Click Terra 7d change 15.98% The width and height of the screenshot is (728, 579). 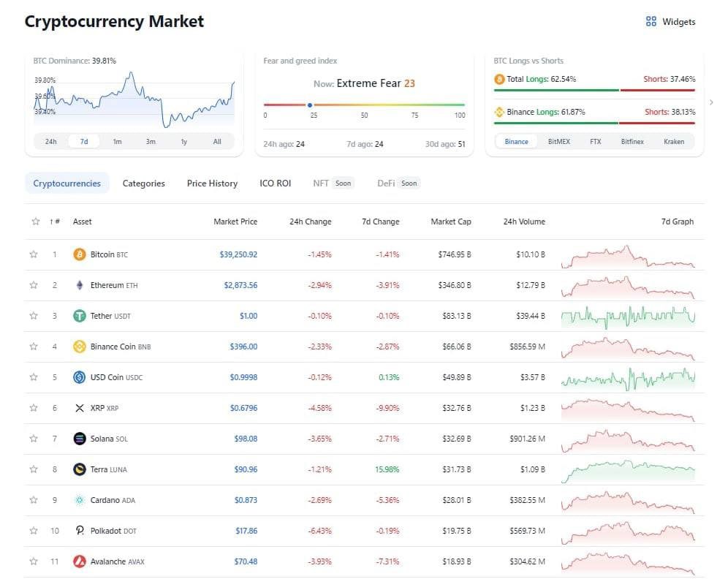pos(387,469)
